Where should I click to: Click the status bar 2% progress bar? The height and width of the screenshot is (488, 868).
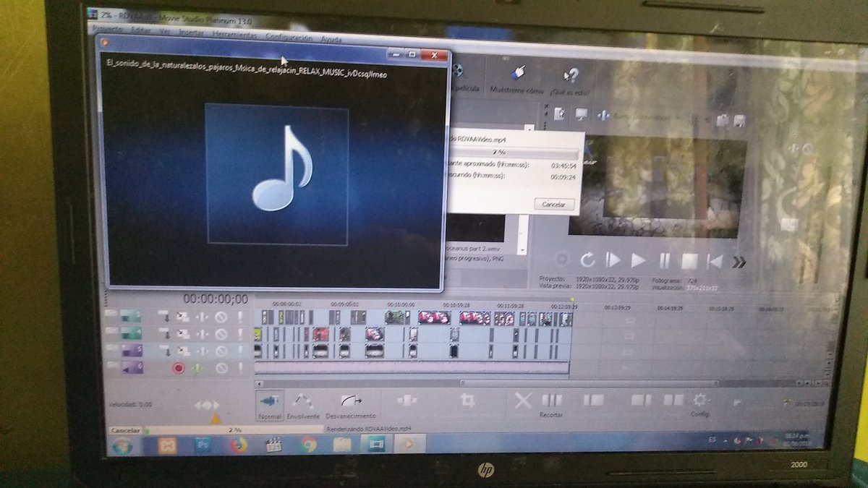233,429
